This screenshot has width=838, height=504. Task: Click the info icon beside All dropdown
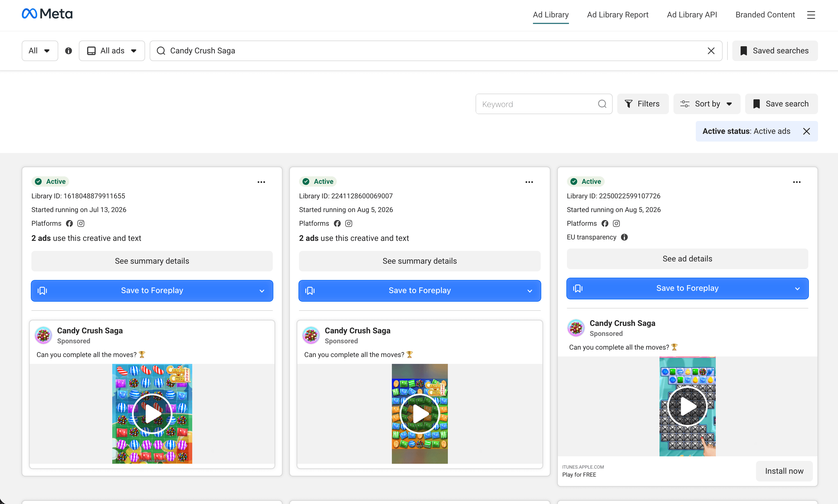69,51
